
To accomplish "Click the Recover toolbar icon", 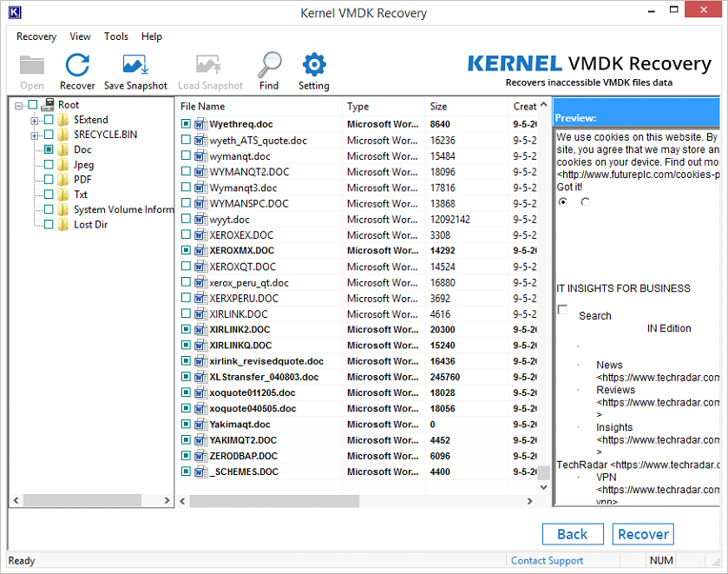I will point(77,65).
